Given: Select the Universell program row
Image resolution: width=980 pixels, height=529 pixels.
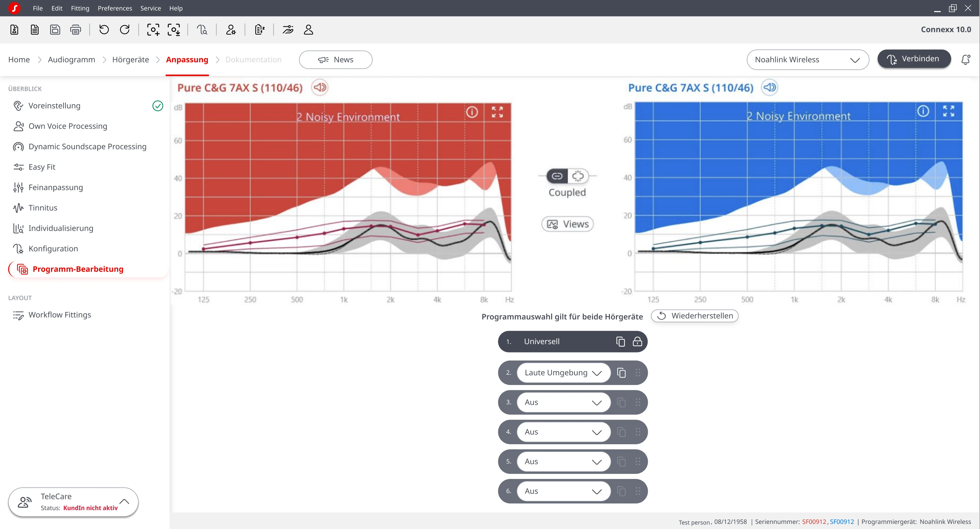Looking at the screenshot, I should pos(573,342).
